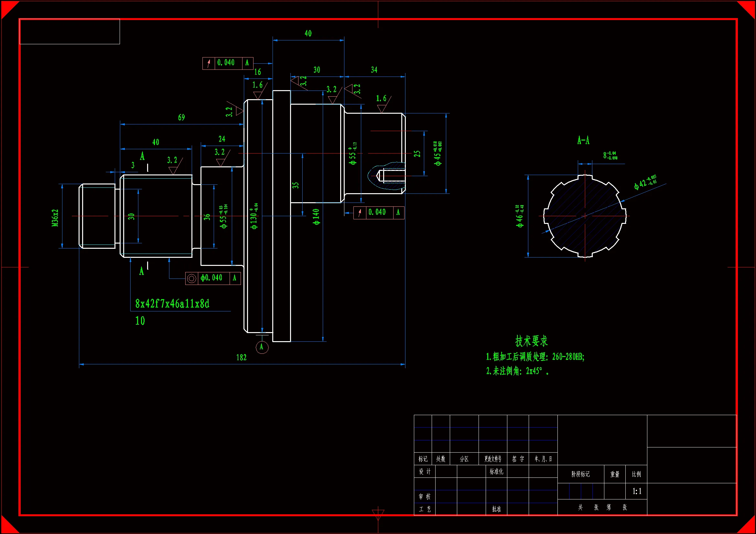Image resolution: width=756 pixels, height=534 pixels.
Task: Select the spline callout 8x42f7x46a11x8d
Action: (172, 304)
